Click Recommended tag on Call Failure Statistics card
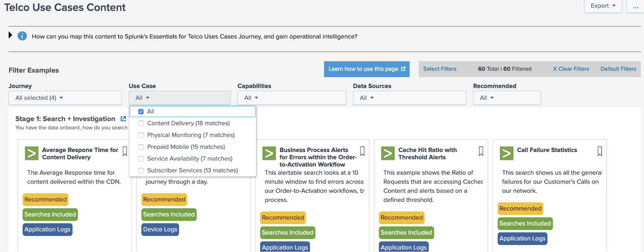 pos(520,208)
